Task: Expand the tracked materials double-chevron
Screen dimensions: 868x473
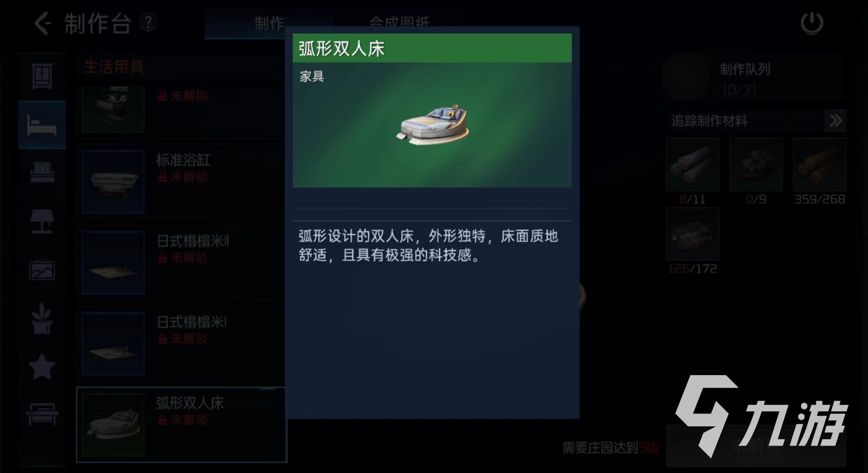Action: [x=835, y=121]
